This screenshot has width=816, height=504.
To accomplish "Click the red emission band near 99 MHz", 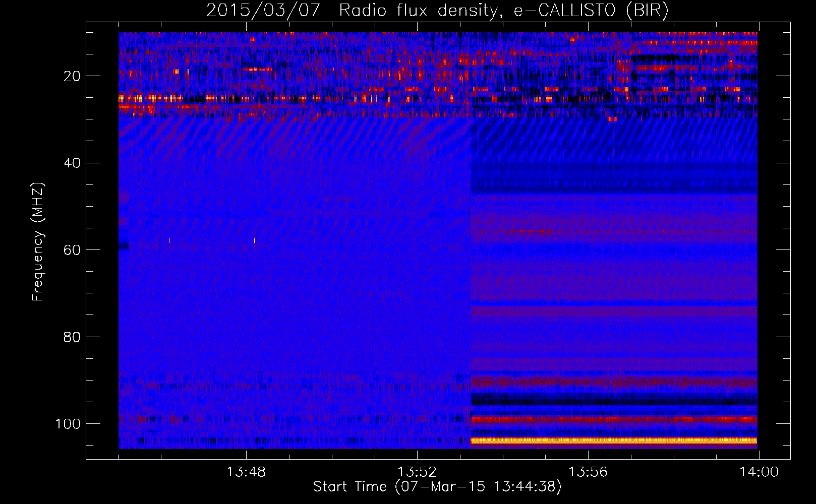I will 614,419.
